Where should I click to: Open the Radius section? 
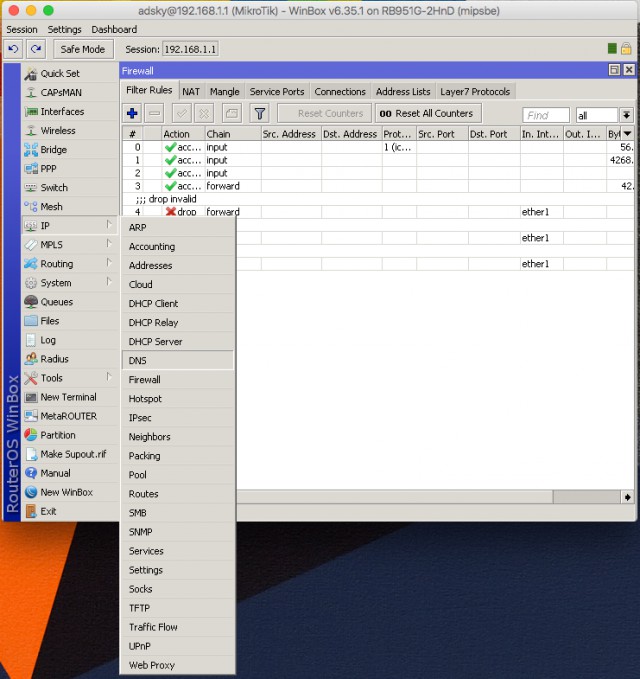click(x=70, y=359)
